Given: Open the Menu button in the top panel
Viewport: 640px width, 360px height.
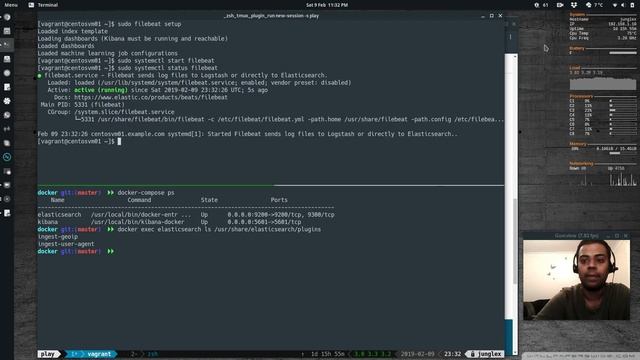Looking at the screenshot, I should (x=11, y=5).
